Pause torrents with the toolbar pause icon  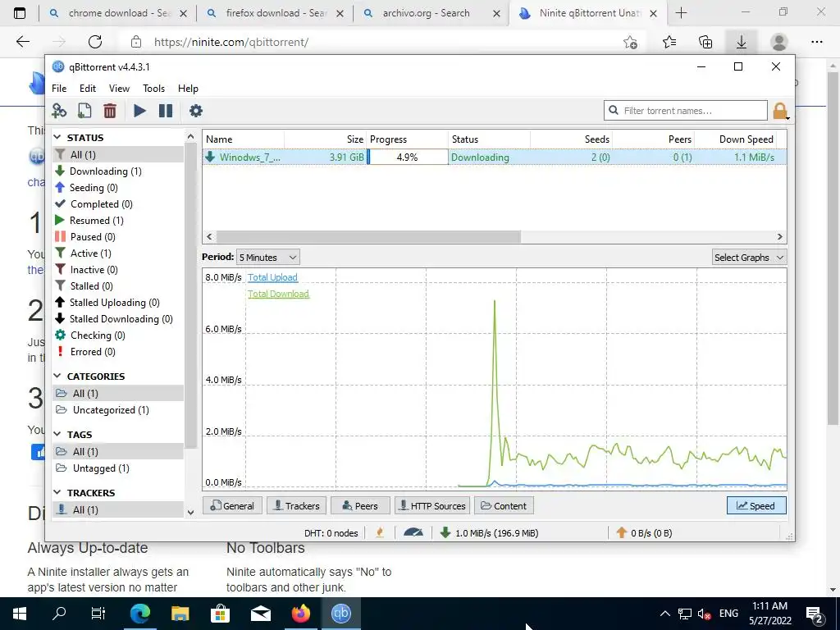click(x=166, y=111)
